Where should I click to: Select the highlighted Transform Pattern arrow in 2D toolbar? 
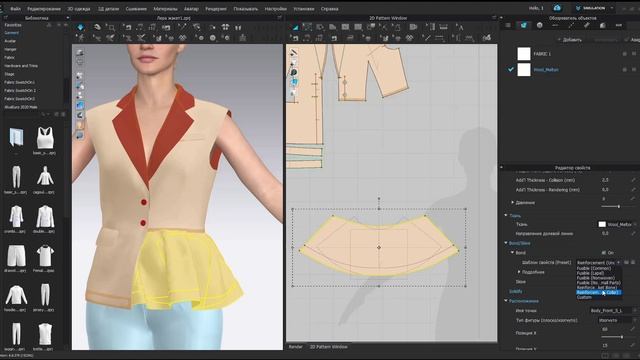pyautogui.click(x=295, y=27)
